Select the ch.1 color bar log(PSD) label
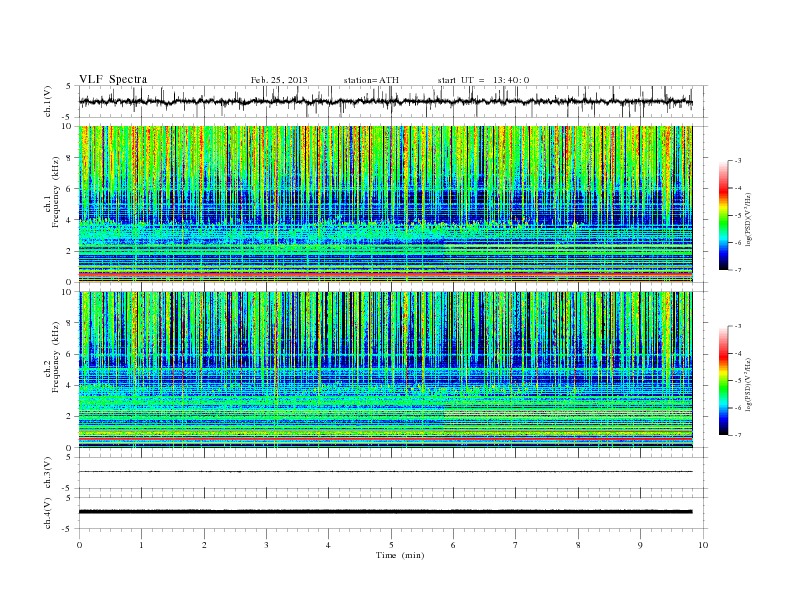 point(748,220)
